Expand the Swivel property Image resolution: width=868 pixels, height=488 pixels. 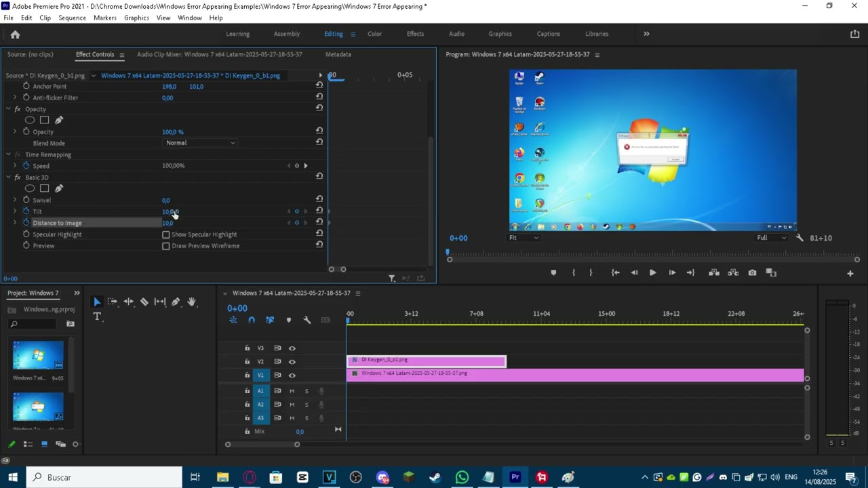(15, 200)
